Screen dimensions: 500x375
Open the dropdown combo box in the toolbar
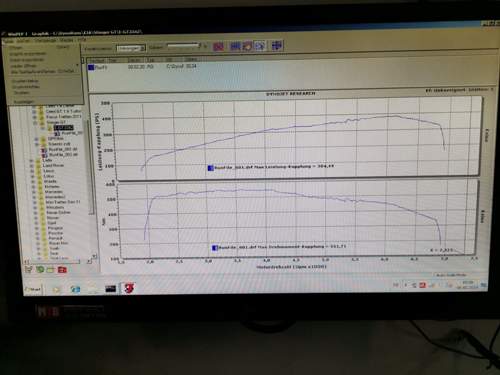(x=131, y=49)
